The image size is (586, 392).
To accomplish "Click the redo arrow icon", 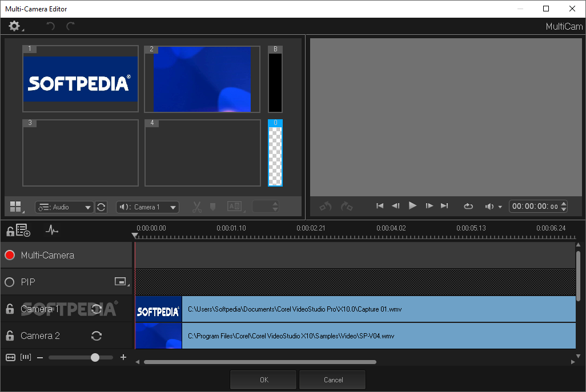I will click(71, 26).
